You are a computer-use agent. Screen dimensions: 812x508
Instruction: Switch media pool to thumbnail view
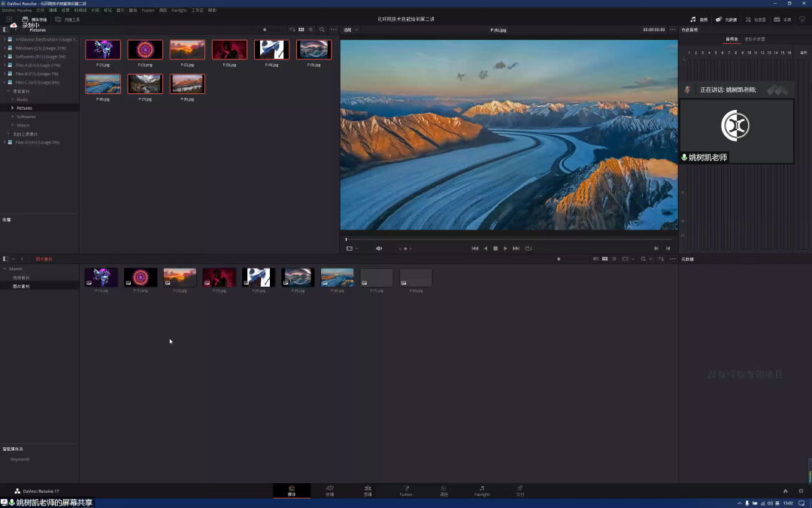pos(604,259)
